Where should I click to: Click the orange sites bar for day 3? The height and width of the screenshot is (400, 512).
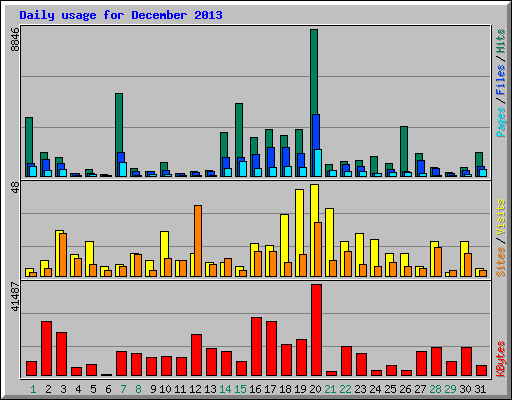pyautogui.click(x=63, y=255)
